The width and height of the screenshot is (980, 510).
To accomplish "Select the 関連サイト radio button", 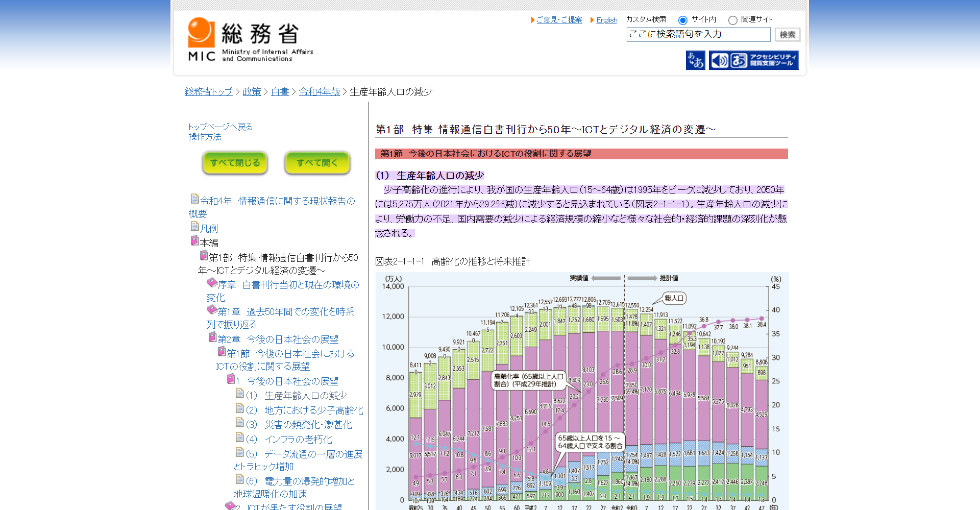I will click(x=733, y=20).
